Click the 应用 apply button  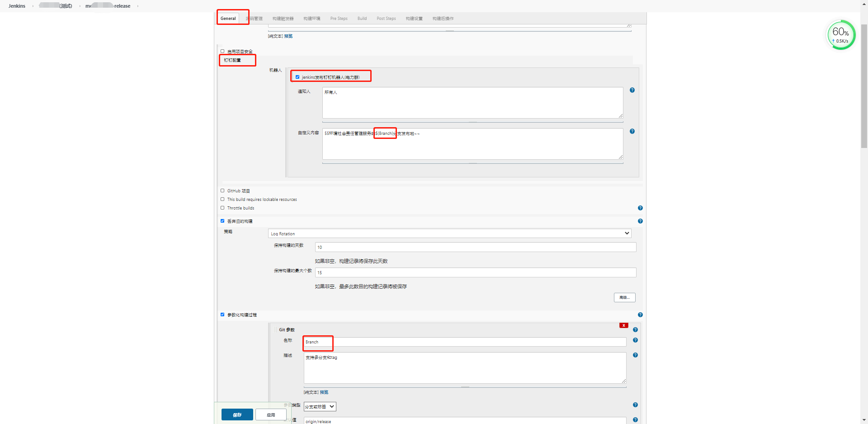(271, 415)
